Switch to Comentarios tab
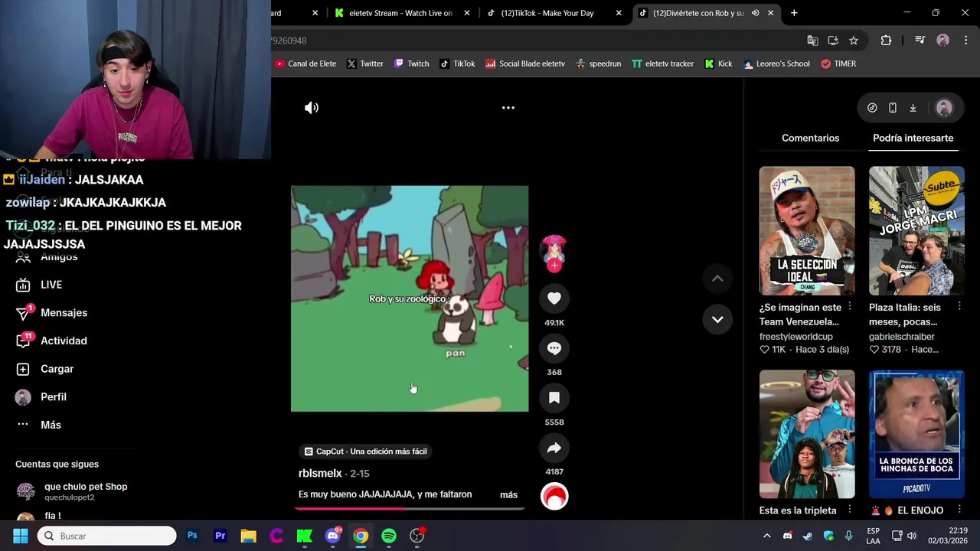The height and width of the screenshot is (551, 980). coord(810,138)
